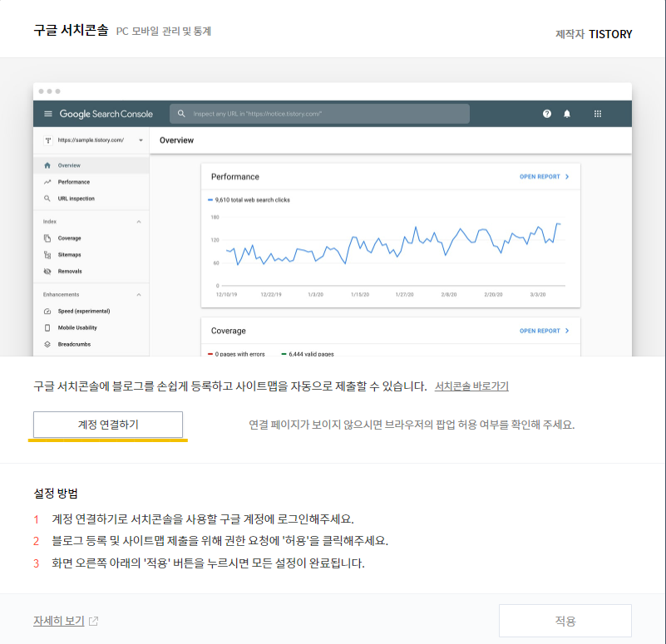
Task: Select Mobile Usability label in the sidebar
Action: 77,327
